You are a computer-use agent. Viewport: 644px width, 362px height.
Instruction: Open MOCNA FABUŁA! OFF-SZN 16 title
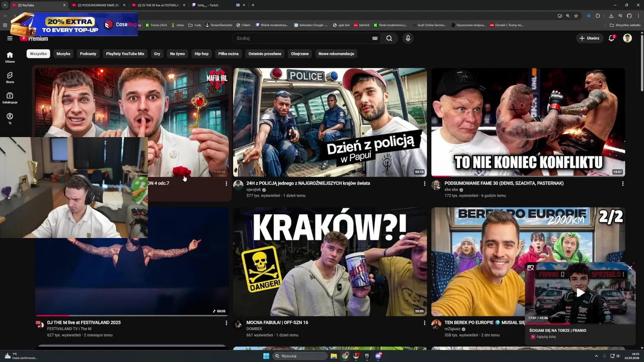coord(277,323)
